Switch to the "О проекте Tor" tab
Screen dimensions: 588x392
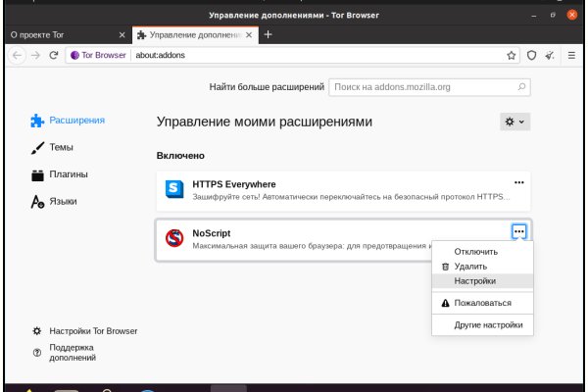(59, 34)
